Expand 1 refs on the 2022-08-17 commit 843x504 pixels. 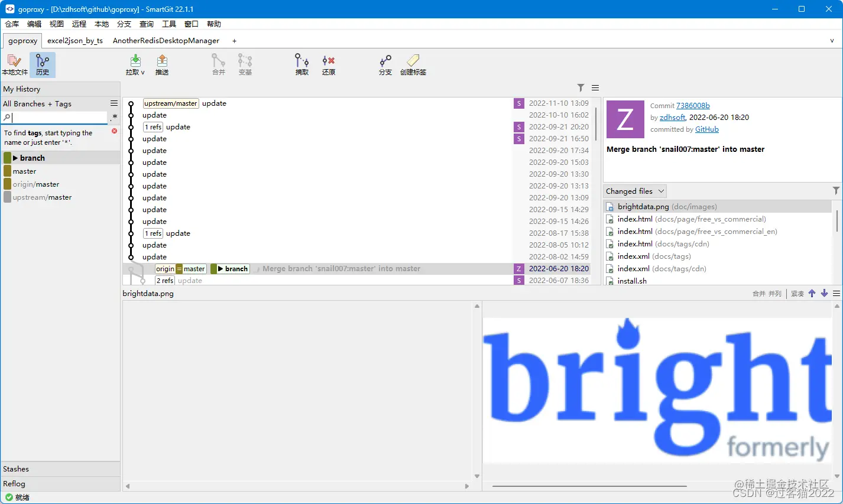(x=153, y=233)
